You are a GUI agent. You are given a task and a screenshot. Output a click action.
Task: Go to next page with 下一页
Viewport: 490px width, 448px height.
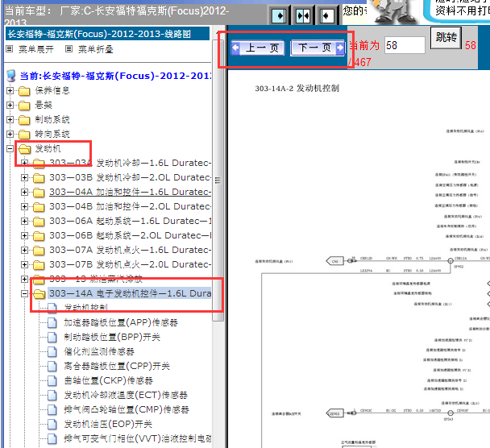click(x=318, y=48)
